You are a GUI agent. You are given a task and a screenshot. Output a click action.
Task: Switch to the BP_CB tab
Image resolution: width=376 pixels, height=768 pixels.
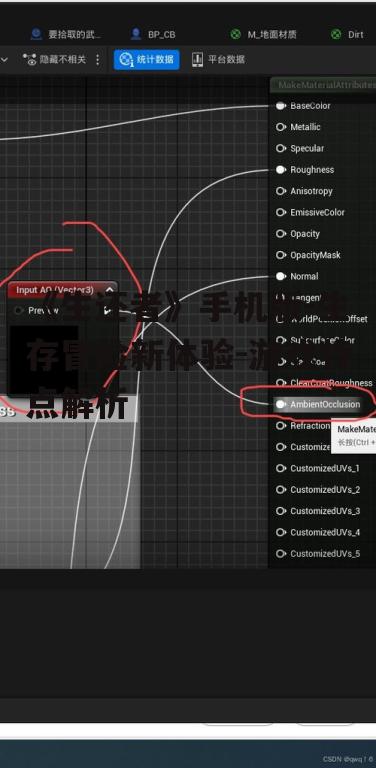coord(153,34)
